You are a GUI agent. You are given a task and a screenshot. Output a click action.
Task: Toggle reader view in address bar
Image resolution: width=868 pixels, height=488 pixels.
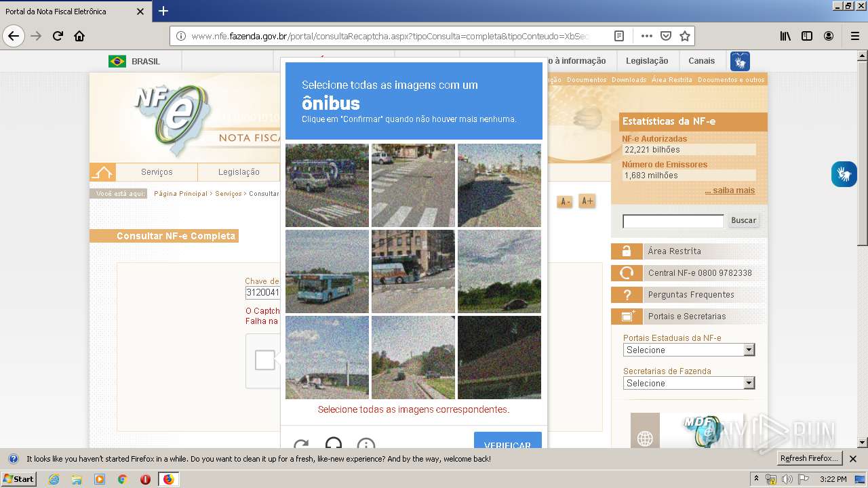click(x=619, y=36)
